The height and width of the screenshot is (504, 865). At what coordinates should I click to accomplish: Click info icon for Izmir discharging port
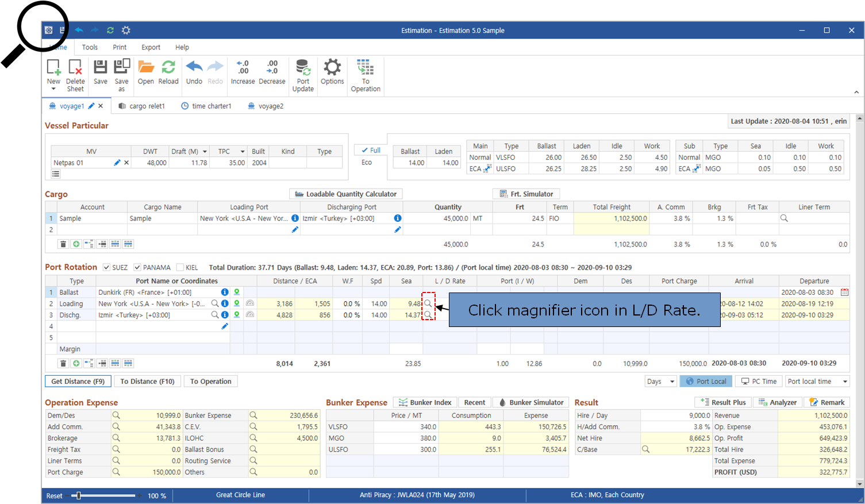pyautogui.click(x=397, y=218)
